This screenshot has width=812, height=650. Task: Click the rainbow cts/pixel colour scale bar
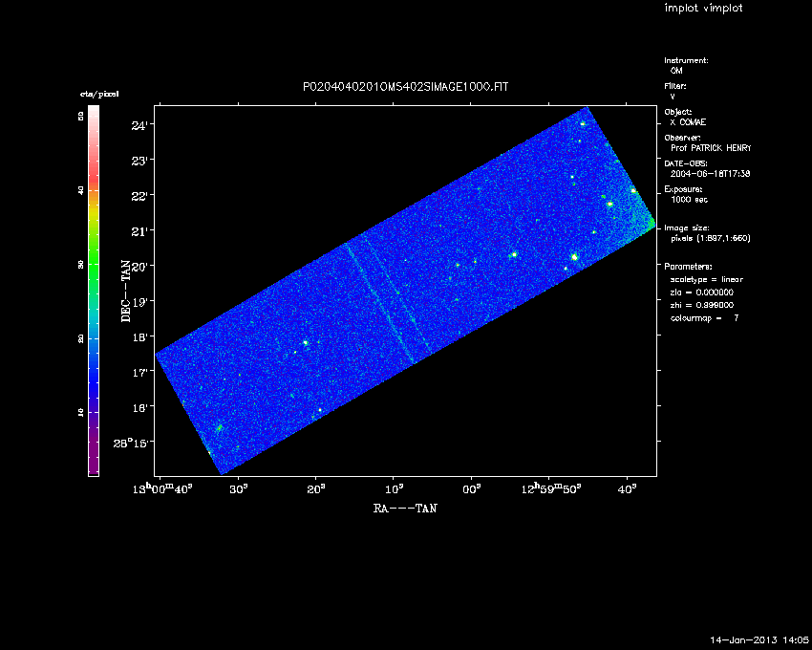point(94,291)
